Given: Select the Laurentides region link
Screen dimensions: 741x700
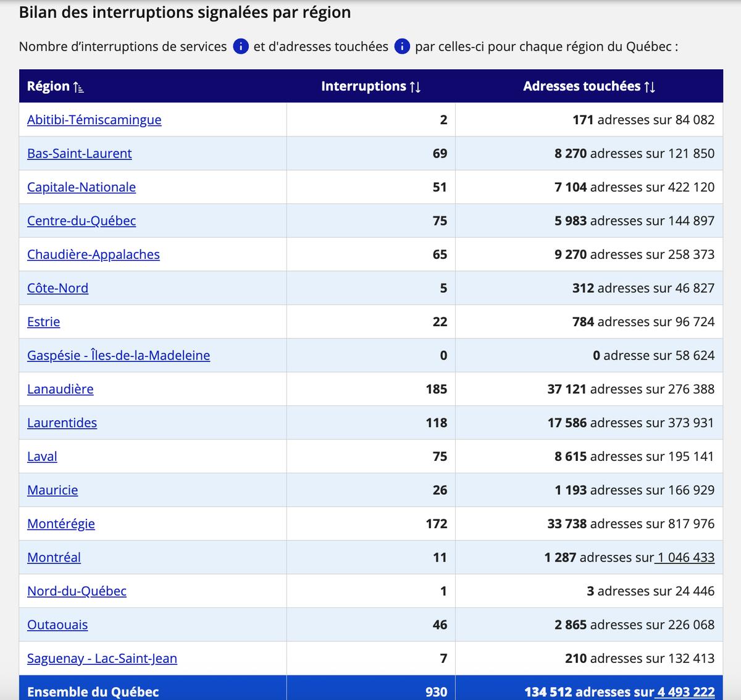Looking at the screenshot, I should [62, 423].
